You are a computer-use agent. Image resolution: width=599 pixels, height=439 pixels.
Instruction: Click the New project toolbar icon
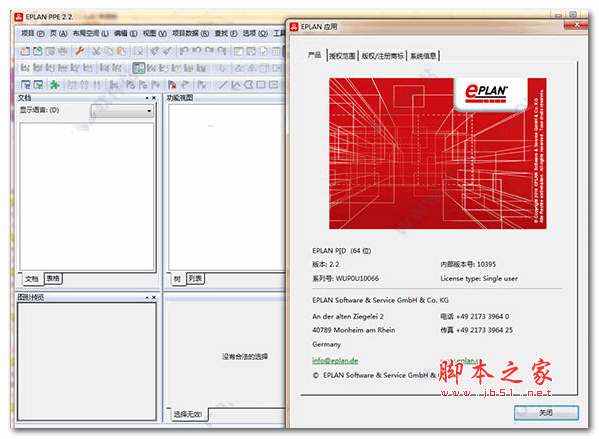point(25,51)
